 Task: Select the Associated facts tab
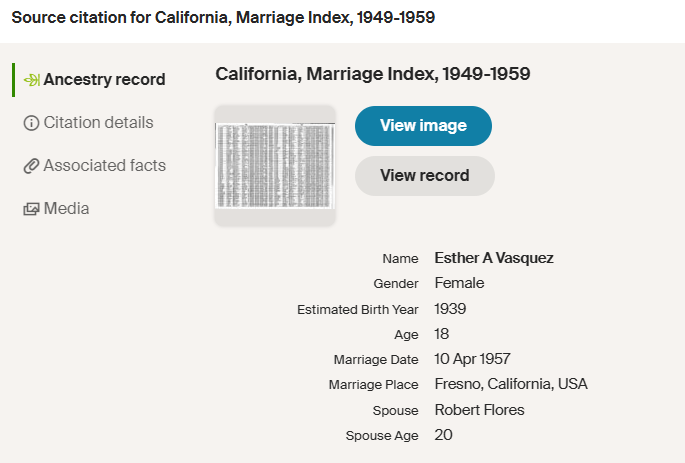(104, 166)
